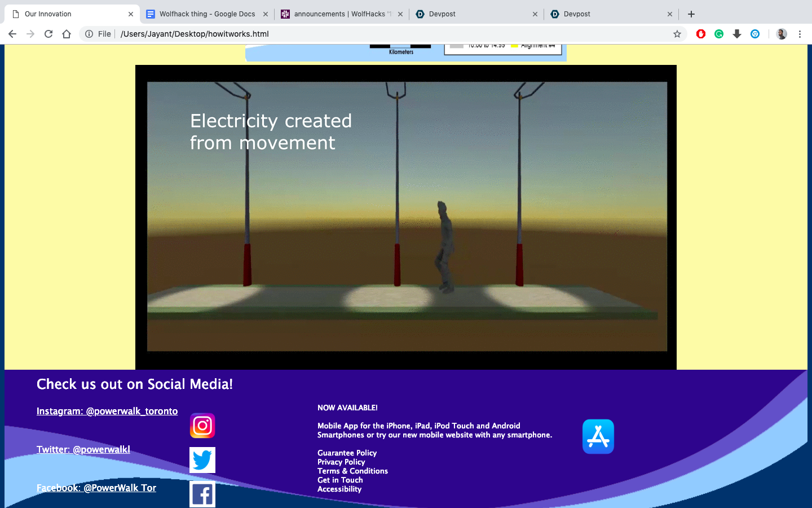812x508 pixels.
Task: Click the Facebook logo icon
Action: [202, 494]
